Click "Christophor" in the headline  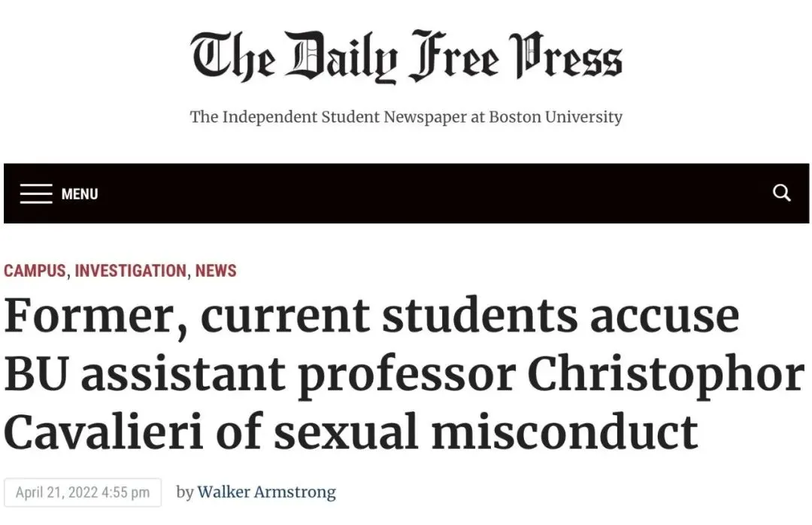tap(665, 374)
